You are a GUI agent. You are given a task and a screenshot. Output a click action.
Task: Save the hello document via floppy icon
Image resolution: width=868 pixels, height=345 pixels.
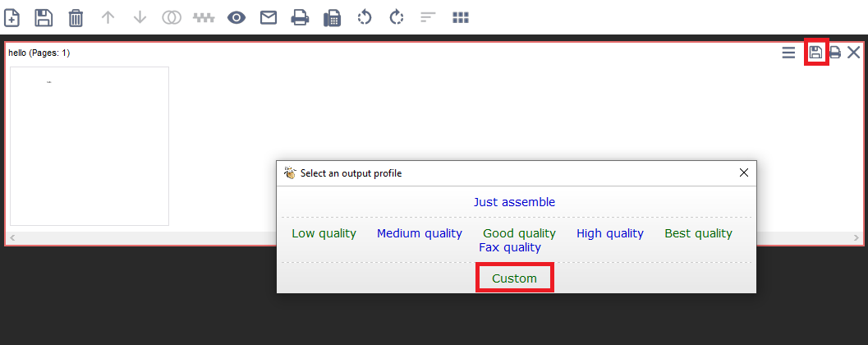[815, 53]
